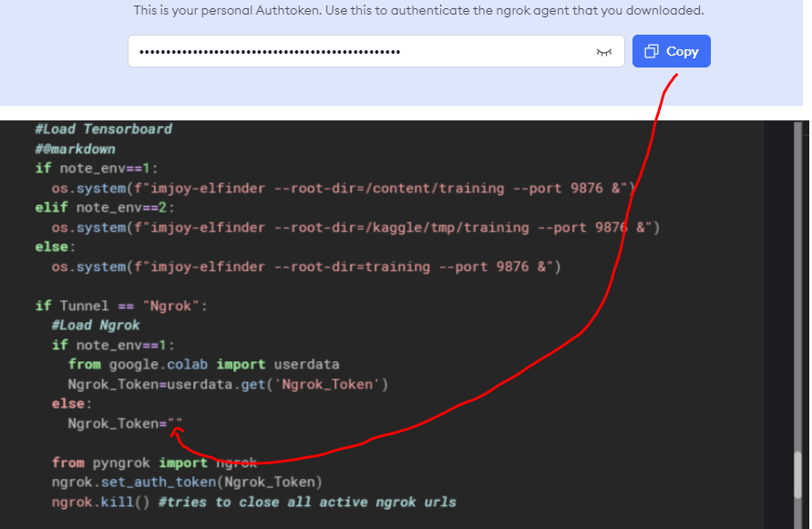The width and height of the screenshot is (812, 529).
Task: Click the Copy authtoken button
Action: [671, 51]
